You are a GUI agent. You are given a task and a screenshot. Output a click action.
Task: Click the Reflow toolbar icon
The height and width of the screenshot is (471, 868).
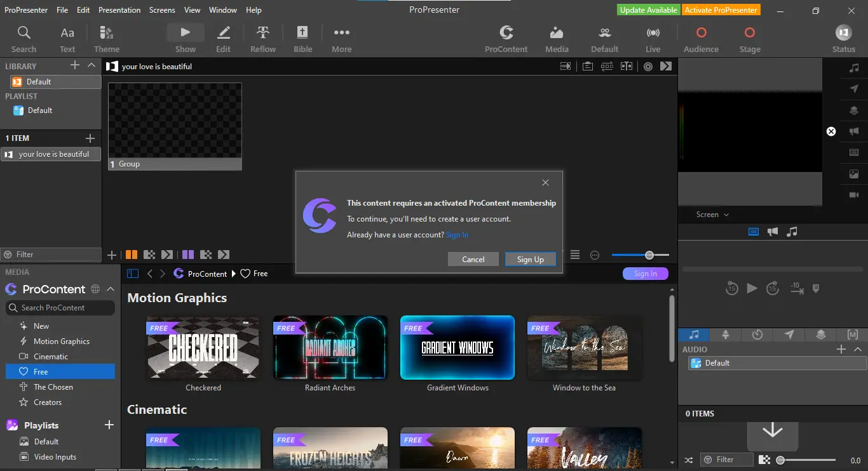click(263, 39)
